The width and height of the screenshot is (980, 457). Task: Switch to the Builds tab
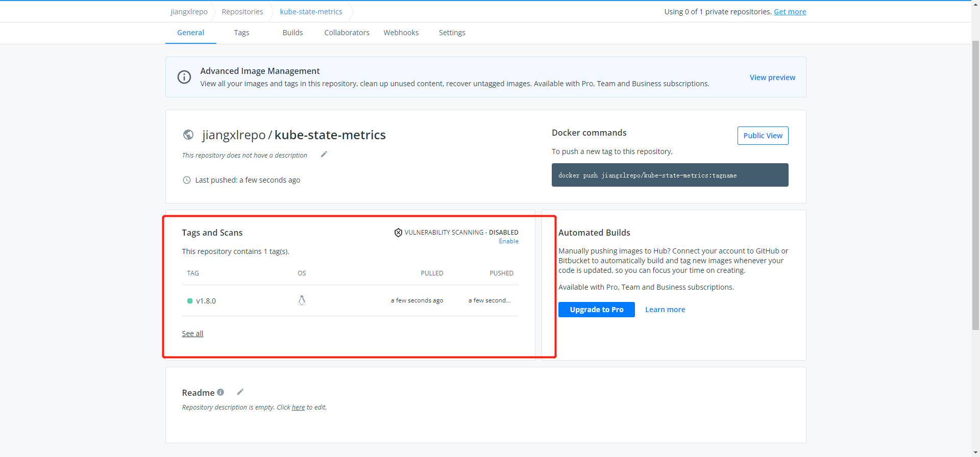pos(292,33)
